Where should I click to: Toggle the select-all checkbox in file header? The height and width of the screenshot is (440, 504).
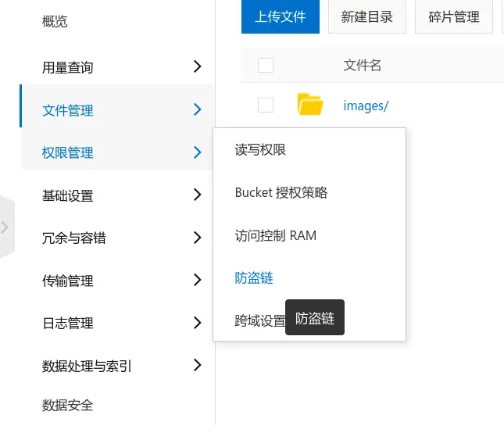click(266, 65)
